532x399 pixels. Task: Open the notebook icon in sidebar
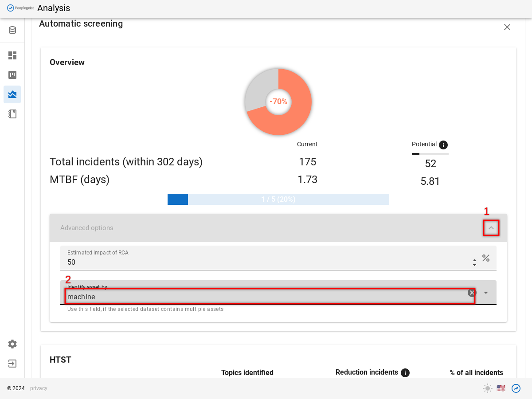(12, 114)
